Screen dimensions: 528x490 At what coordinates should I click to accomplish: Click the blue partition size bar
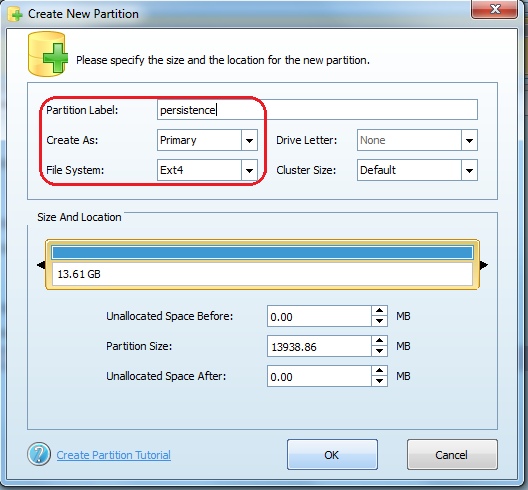pos(262,253)
